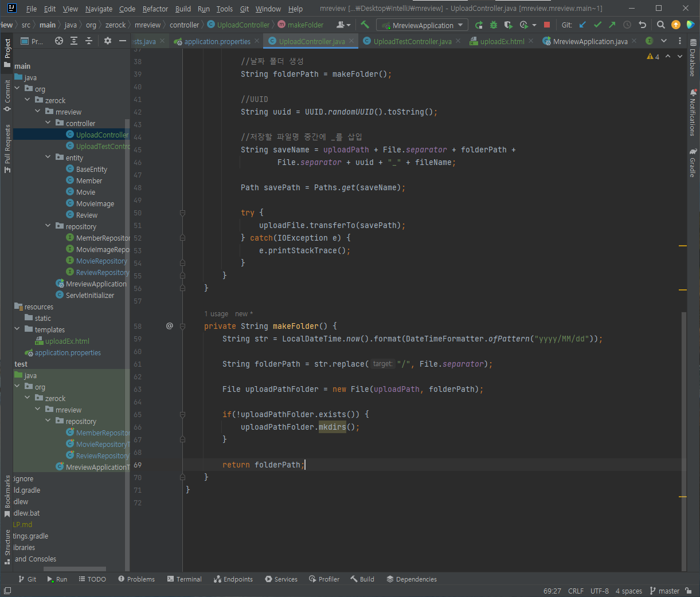This screenshot has height=597, width=700.
Task: Collapse the templates folder
Action: click(x=17, y=329)
